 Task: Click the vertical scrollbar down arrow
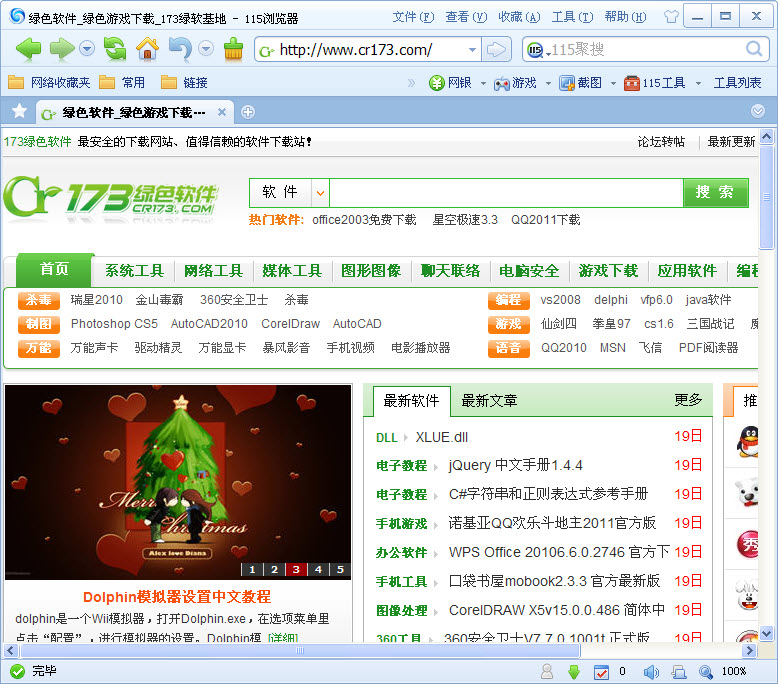(x=767, y=633)
